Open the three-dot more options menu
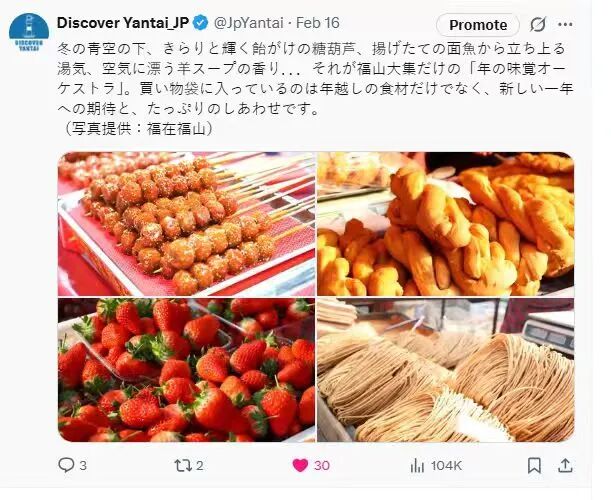611x500 pixels. (565, 25)
